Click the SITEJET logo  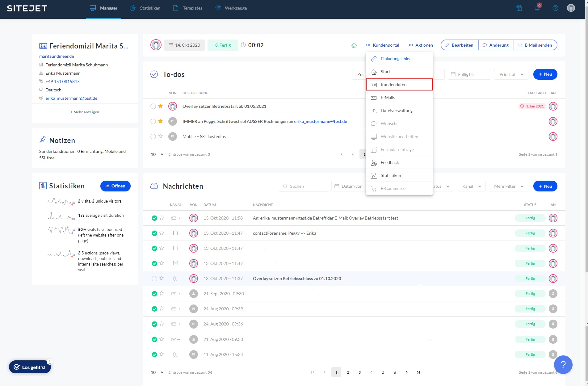click(x=27, y=8)
